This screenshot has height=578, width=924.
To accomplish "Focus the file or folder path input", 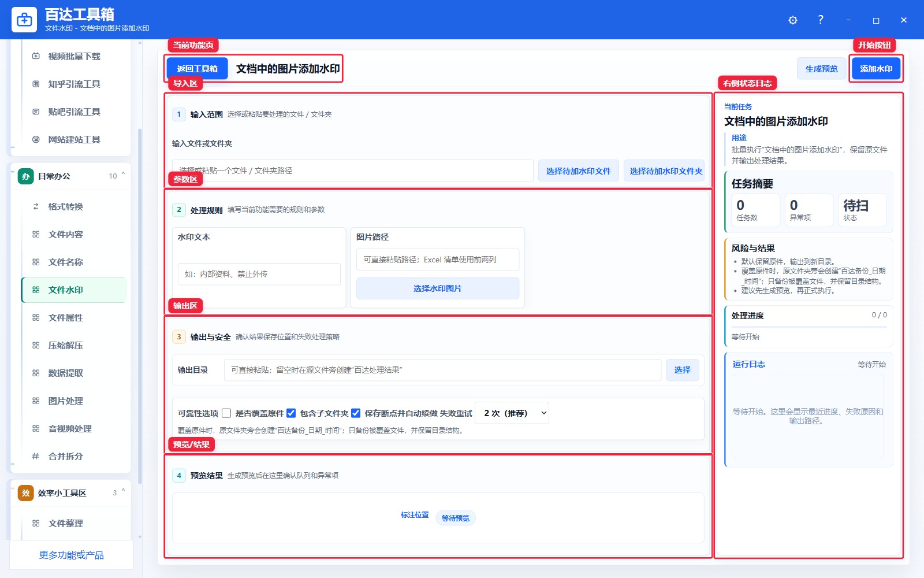I will click(x=352, y=171).
